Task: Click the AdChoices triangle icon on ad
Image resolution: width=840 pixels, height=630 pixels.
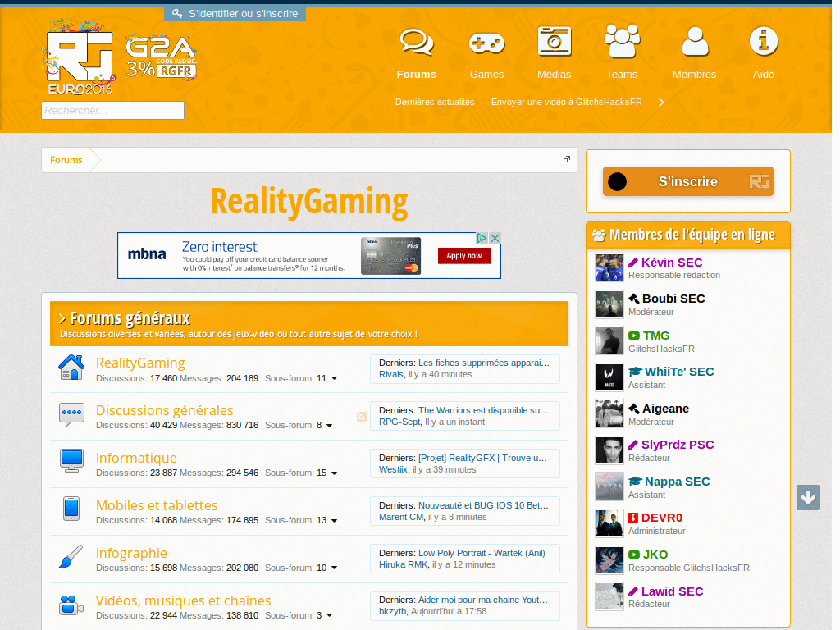Action: pyautogui.click(x=482, y=238)
